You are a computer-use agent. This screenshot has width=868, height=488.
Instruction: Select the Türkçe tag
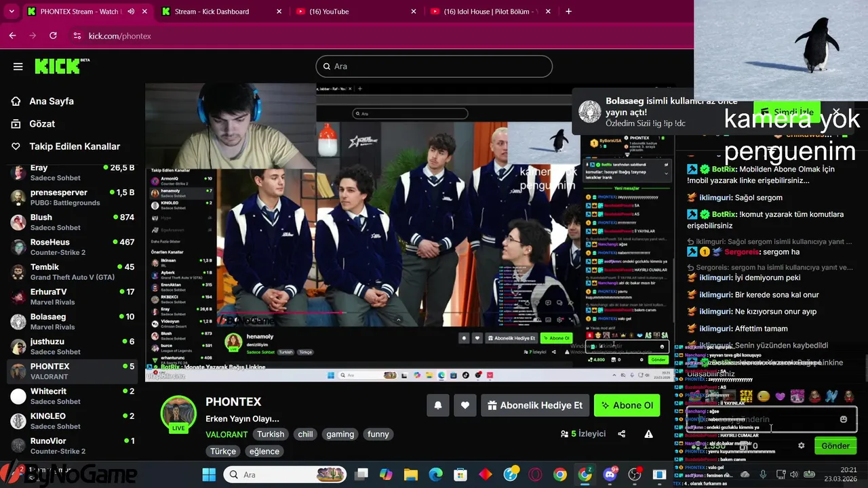click(223, 451)
